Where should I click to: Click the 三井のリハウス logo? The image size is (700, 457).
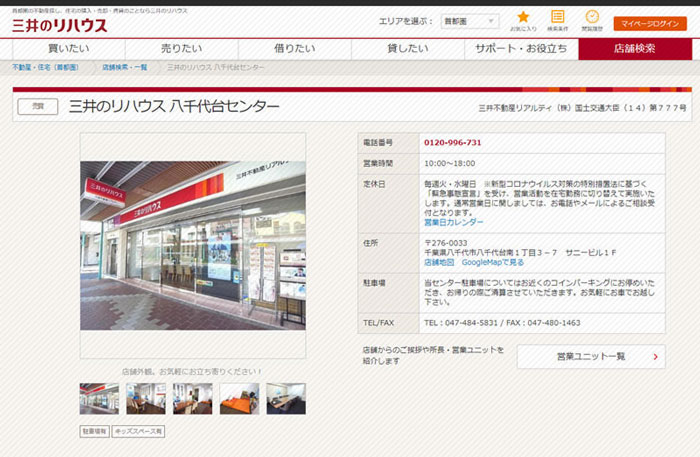(59, 25)
